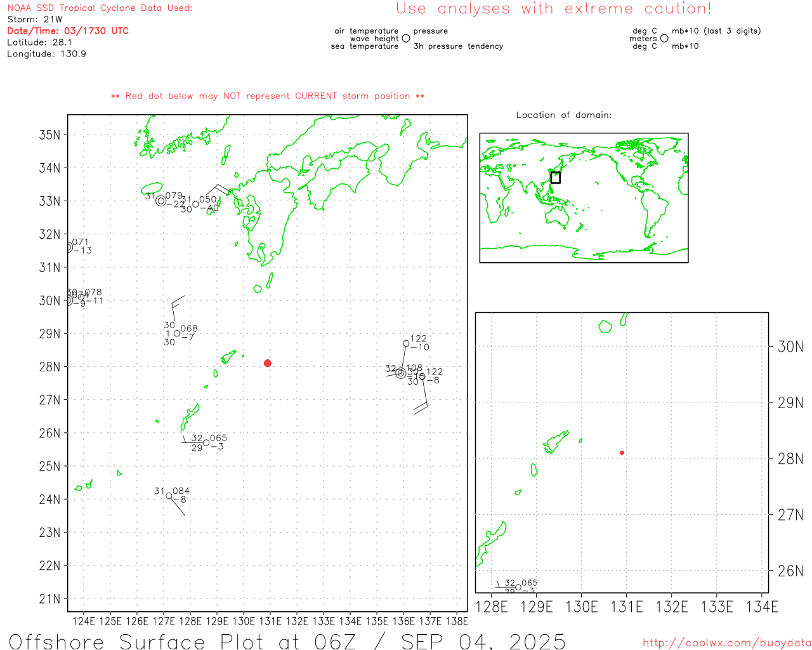Select the station 065 in the zoomed map
Image resolution: width=812 pixels, height=650 pixels.
click(518, 587)
